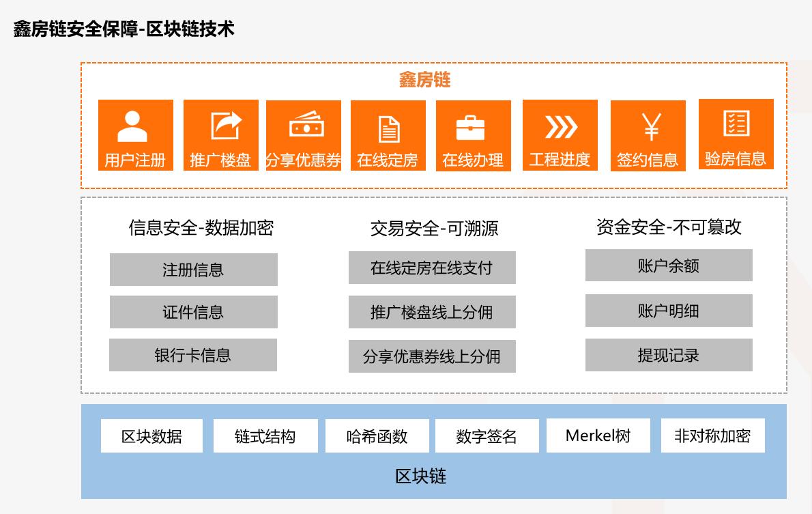This screenshot has width=812, height=514.
Task: Select the 非对称加密 white box
Action: pos(712,436)
